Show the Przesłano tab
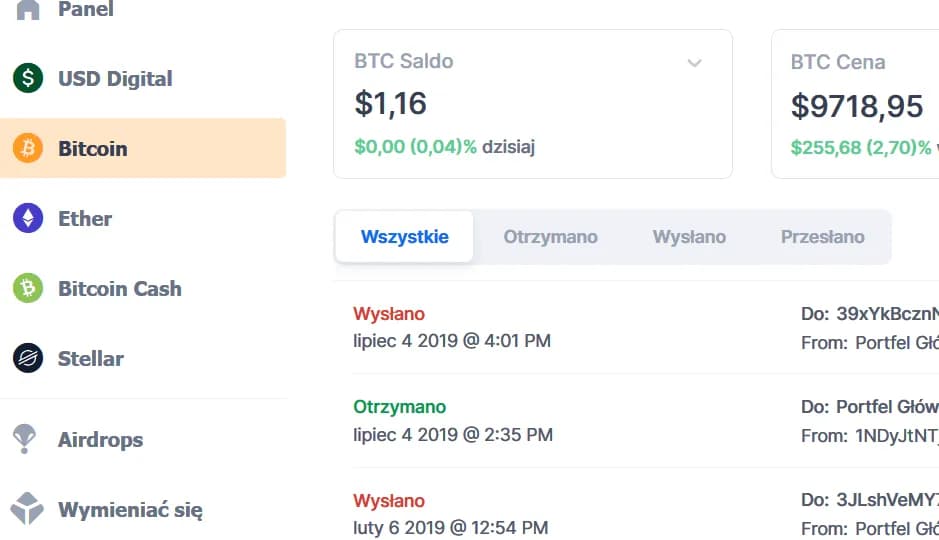Image resolution: width=939 pixels, height=540 pixels. pos(822,237)
